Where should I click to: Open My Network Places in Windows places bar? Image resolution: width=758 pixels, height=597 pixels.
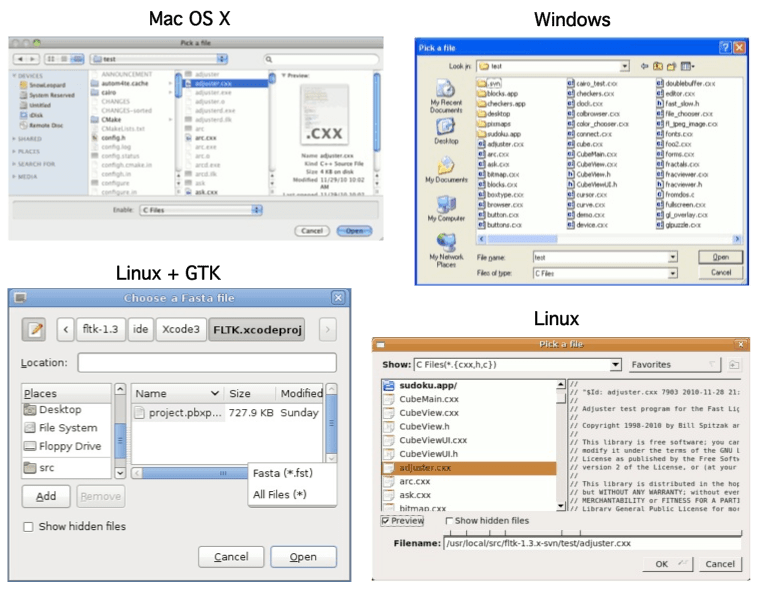coord(446,250)
